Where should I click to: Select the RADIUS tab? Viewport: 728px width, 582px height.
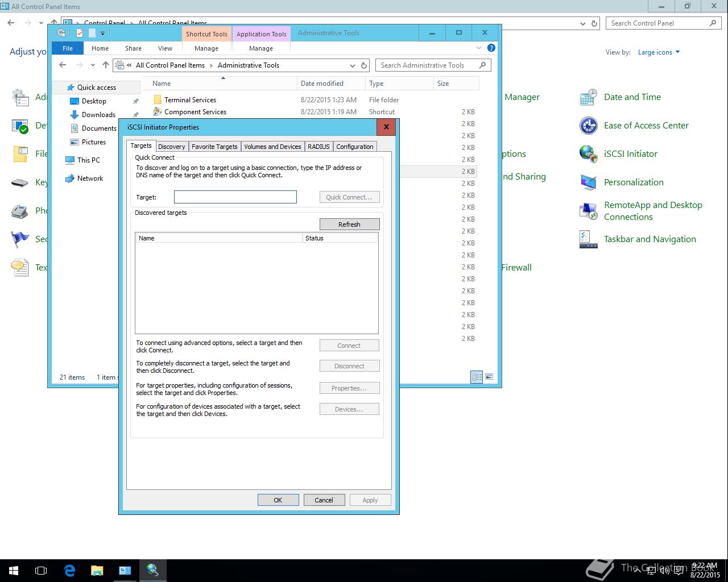point(318,147)
